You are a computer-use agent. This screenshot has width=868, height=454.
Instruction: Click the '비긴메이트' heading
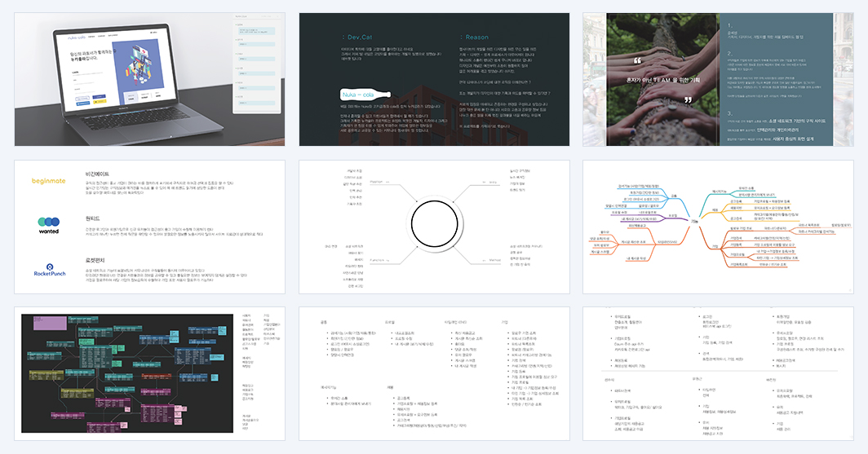pos(97,174)
